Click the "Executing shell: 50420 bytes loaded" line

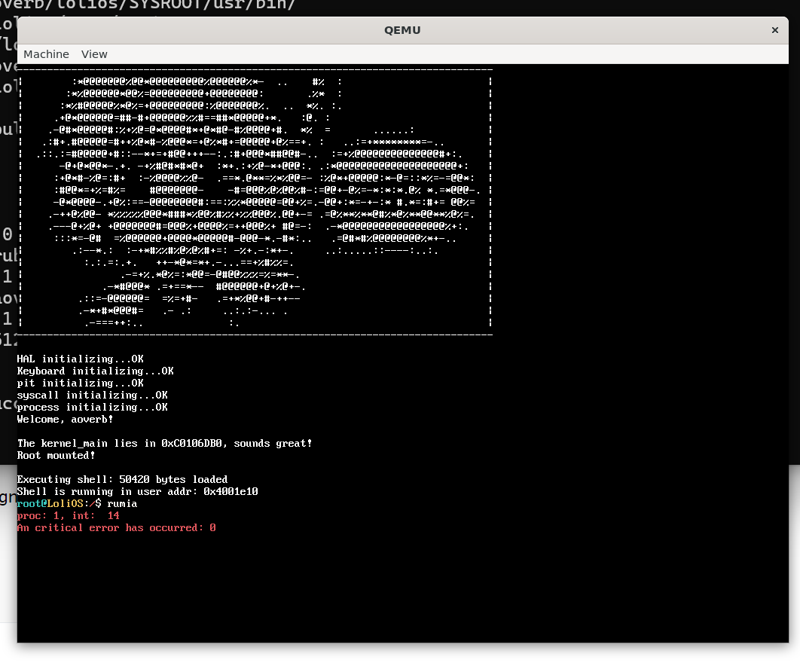click(x=122, y=480)
